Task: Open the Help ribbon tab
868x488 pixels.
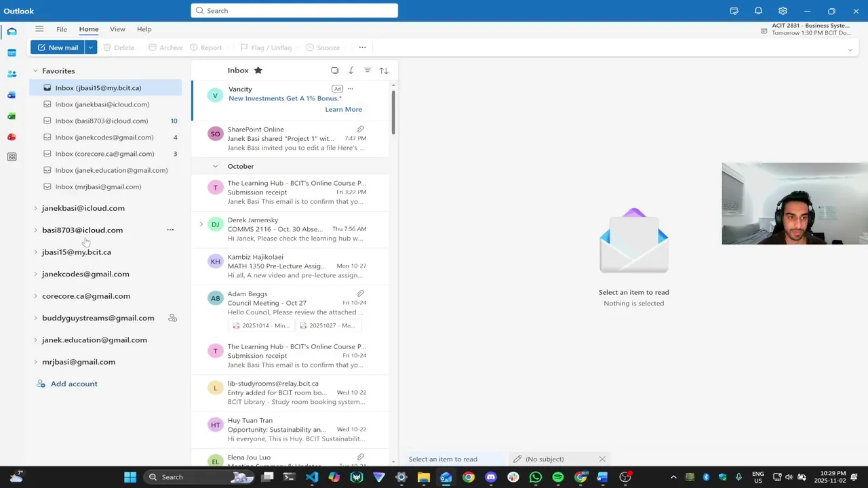Action: 144,29
